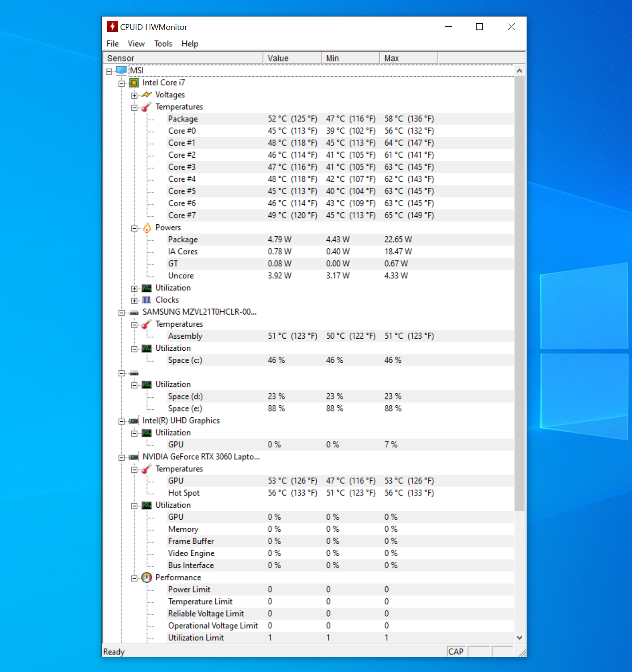Open the File menu
632x672 pixels.
pos(113,44)
